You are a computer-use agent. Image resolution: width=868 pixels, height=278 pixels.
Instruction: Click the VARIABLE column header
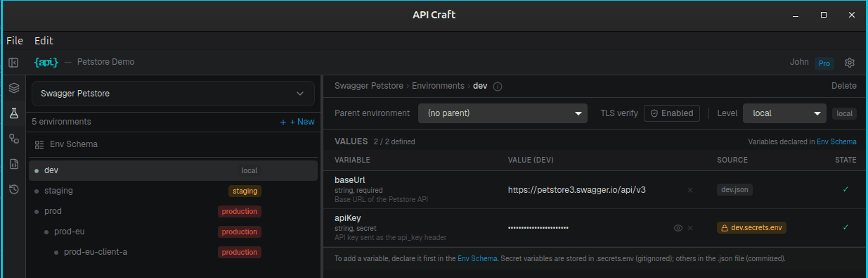click(352, 160)
